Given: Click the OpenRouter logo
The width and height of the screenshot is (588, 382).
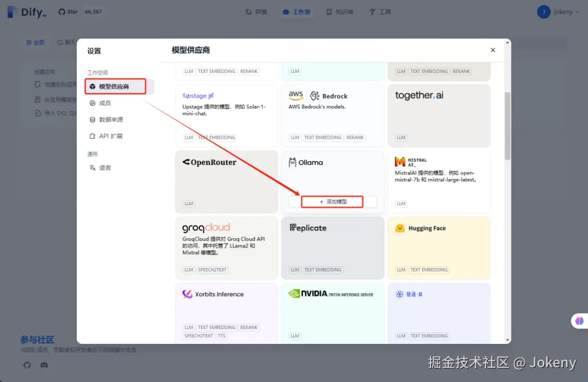Looking at the screenshot, I should click(x=209, y=162).
